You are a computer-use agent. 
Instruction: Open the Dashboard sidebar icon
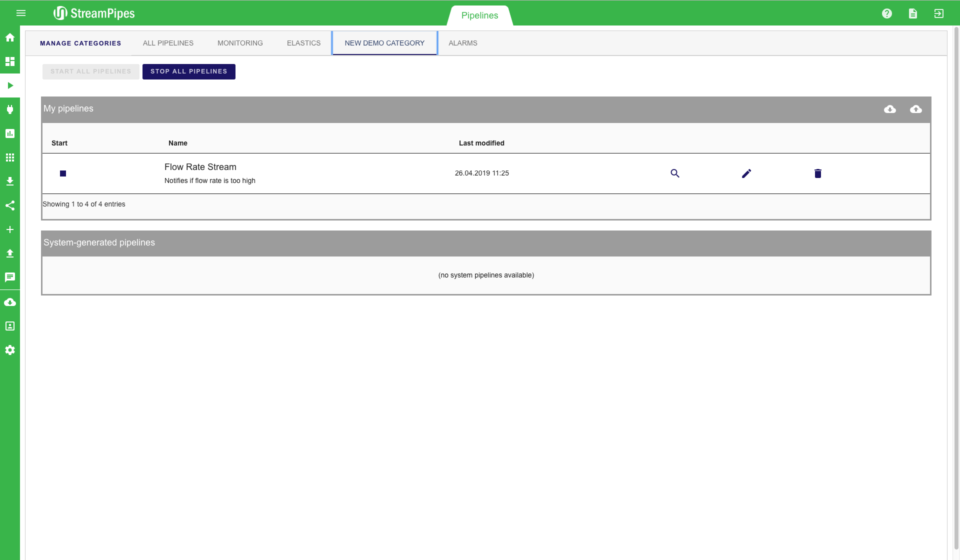[10, 61]
